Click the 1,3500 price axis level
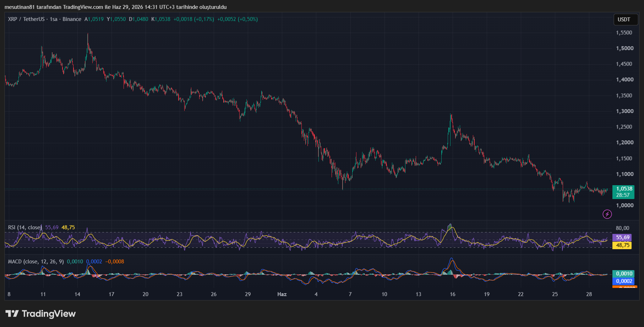The width and height of the screenshot is (644, 327). click(624, 96)
